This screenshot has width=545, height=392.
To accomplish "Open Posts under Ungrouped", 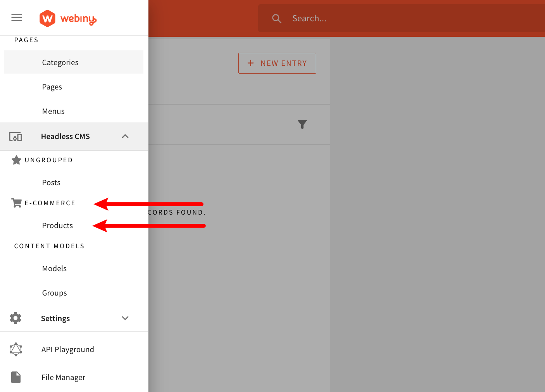I will coord(51,182).
